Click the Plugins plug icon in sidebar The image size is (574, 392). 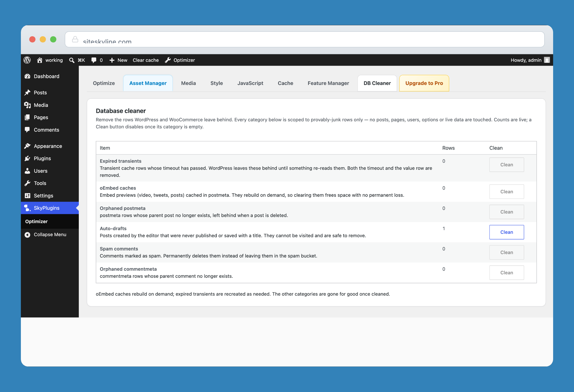(27, 158)
